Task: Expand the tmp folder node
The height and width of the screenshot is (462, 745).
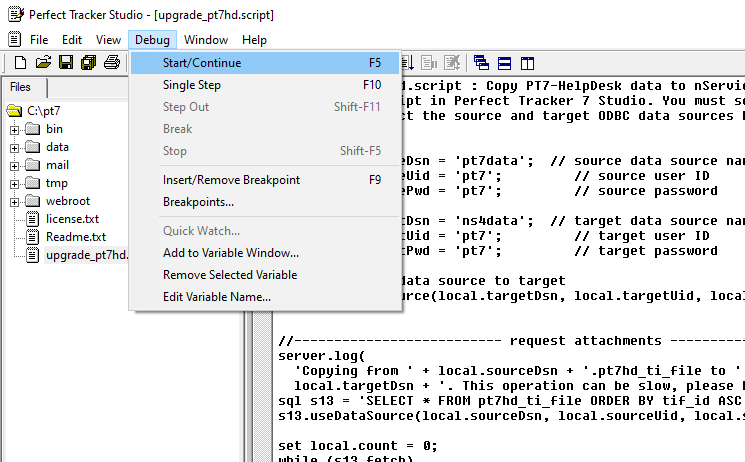Action: coord(15,184)
